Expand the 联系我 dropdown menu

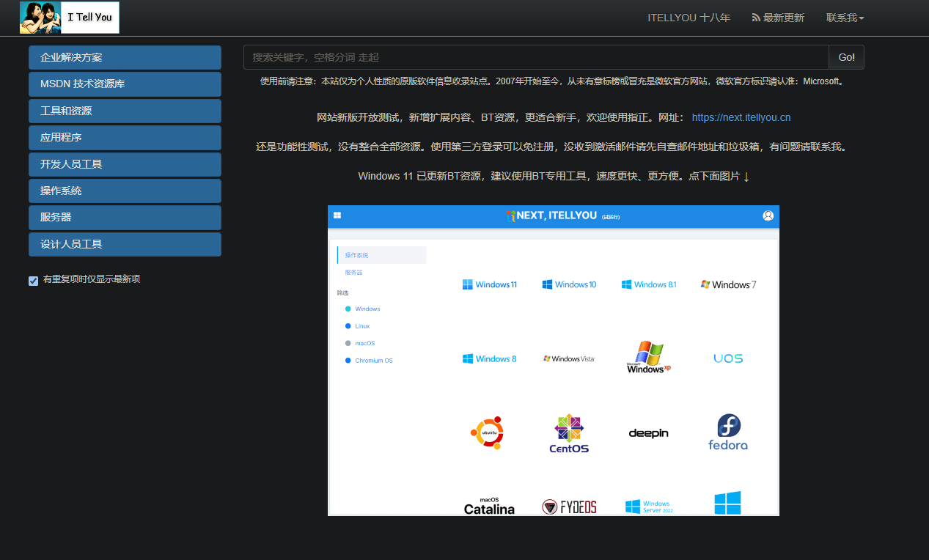coord(845,18)
